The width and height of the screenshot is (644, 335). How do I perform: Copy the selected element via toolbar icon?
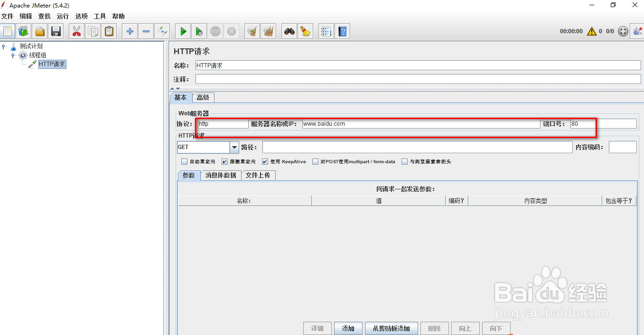93,32
